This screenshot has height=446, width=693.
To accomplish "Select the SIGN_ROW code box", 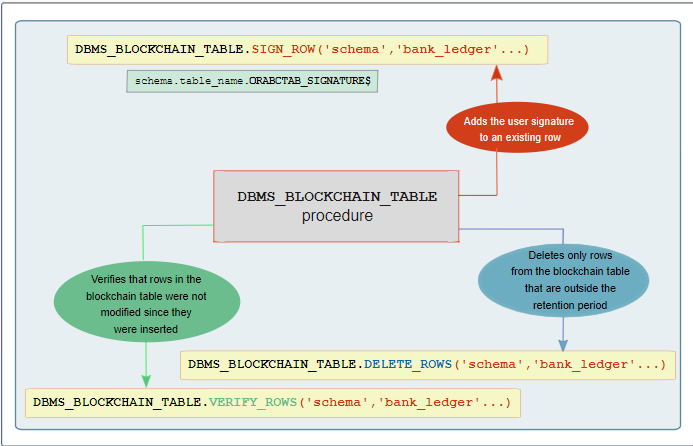I will 308,50.
